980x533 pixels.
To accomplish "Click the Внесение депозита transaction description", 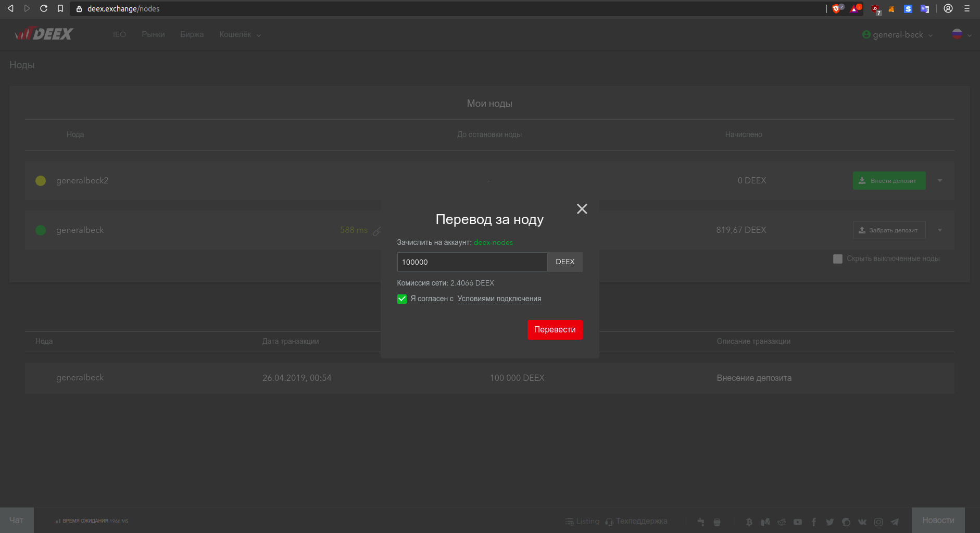I will pyautogui.click(x=754, y=378).
